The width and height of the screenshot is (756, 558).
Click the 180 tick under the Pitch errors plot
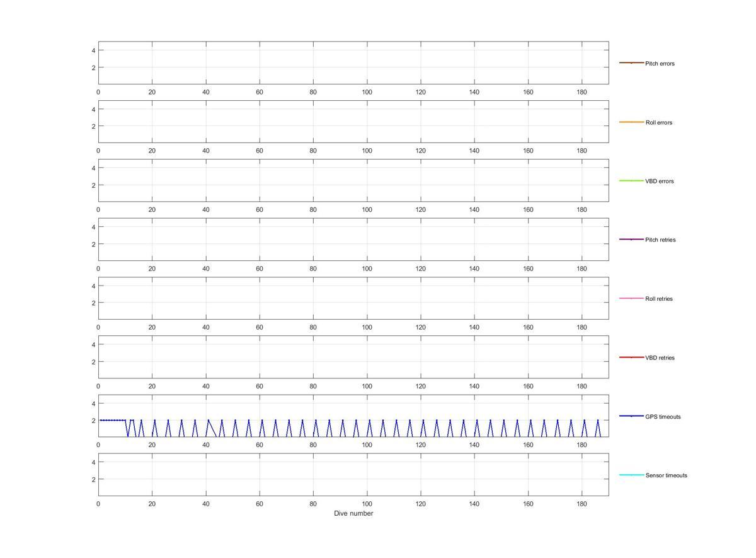tap(582, 92)
